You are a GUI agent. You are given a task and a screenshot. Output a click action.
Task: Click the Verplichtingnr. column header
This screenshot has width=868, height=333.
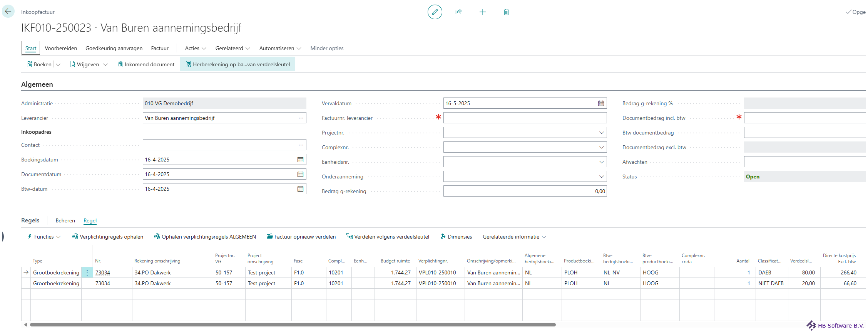click(x=433, y=261)
